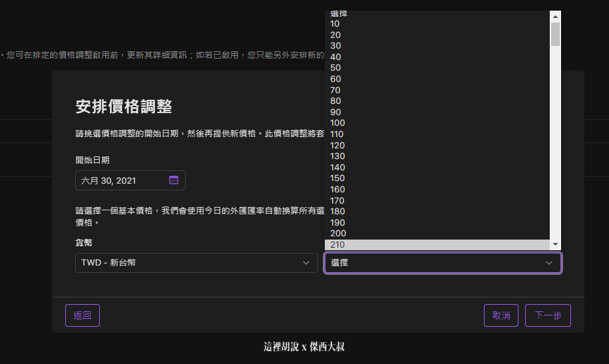
Task: Click the 六月 30, 2021 start date field
Action: coord(130,180)
